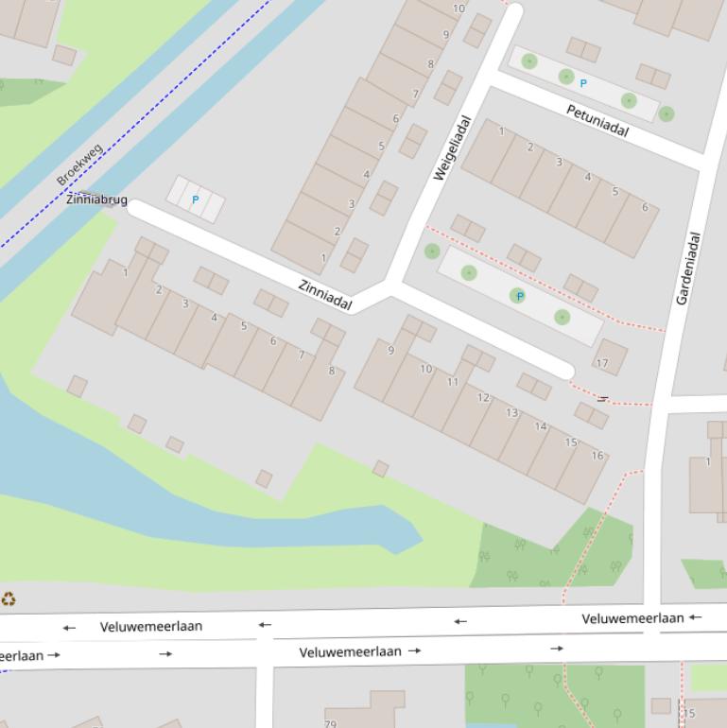
Task: Click the recycling symbol above Veluwemeerlaan
Action: coord(9,598)
